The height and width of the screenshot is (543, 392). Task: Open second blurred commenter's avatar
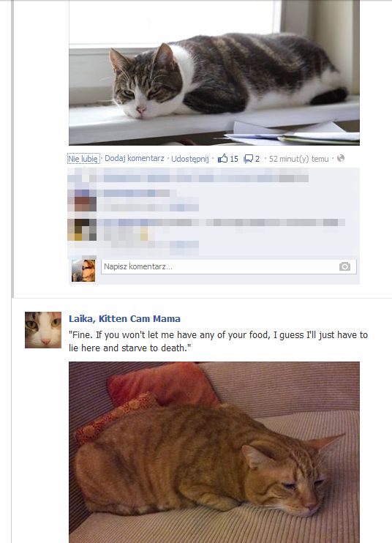point(83,229)
